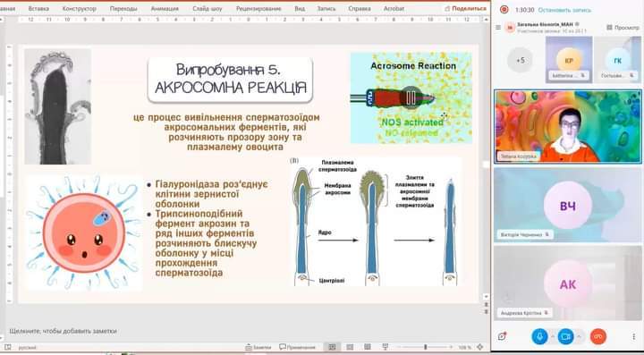Expand camera options arrow next to camera
The height and width of the screenshot is (355, 644).
tap(579, 336)
